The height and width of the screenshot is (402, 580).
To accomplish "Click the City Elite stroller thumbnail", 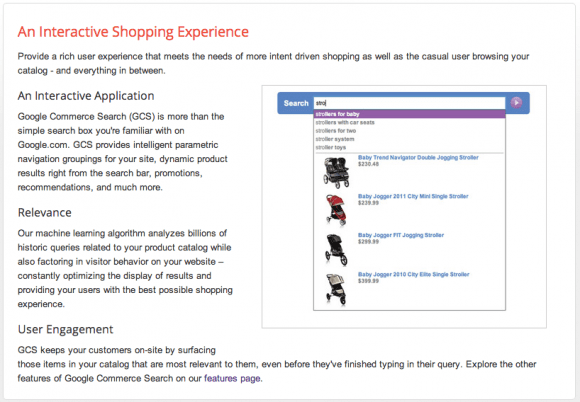I will pos(336,289).
